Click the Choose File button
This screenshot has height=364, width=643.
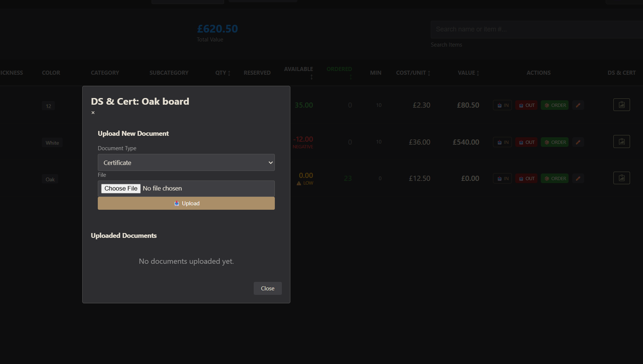121,189
